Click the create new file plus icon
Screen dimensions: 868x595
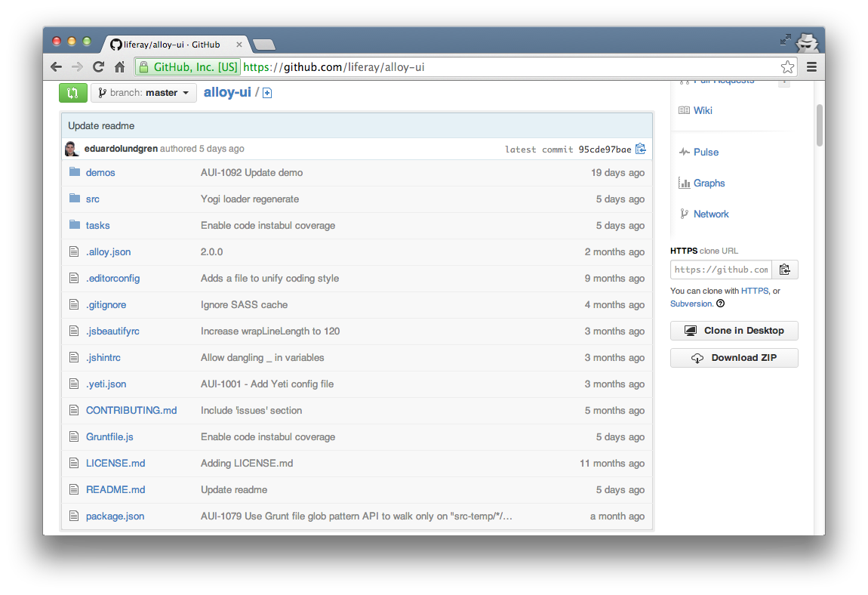pos(267,93)
